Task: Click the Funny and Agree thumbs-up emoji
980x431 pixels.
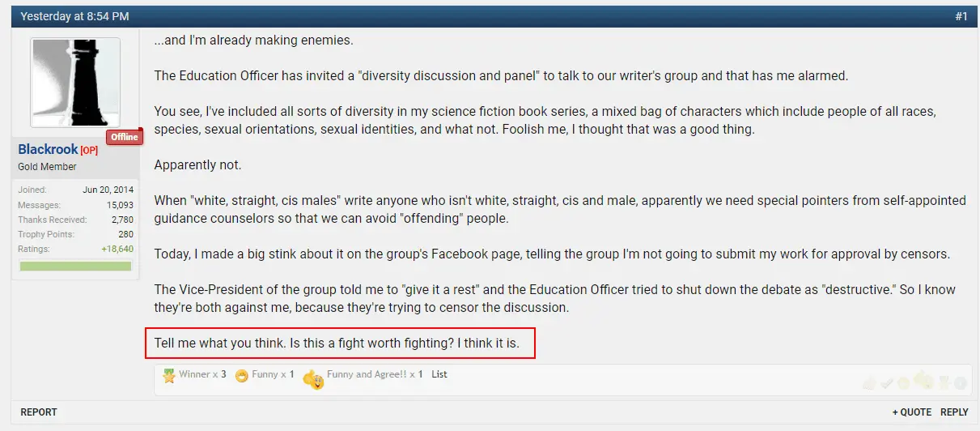Action: coord(313,378)
